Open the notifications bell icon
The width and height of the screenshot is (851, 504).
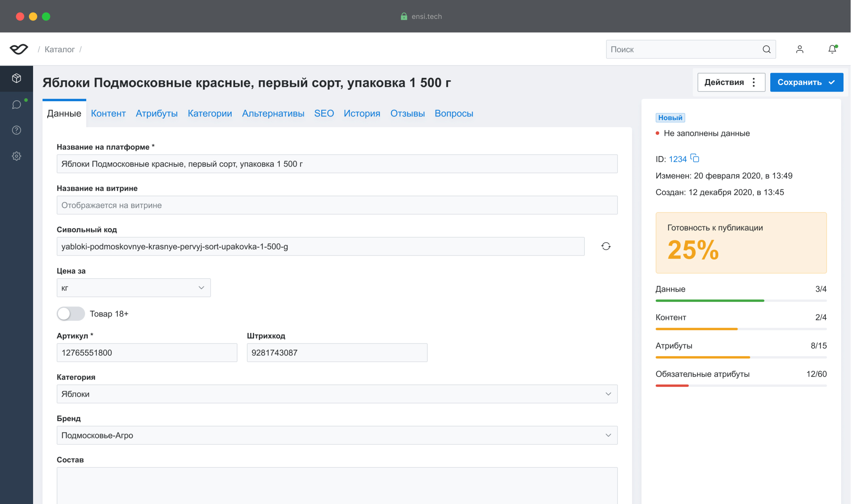832,49
